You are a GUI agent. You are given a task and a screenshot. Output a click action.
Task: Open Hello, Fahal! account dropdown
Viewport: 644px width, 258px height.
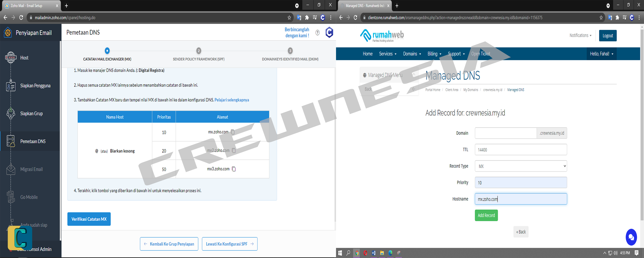(x=602, y=54)
